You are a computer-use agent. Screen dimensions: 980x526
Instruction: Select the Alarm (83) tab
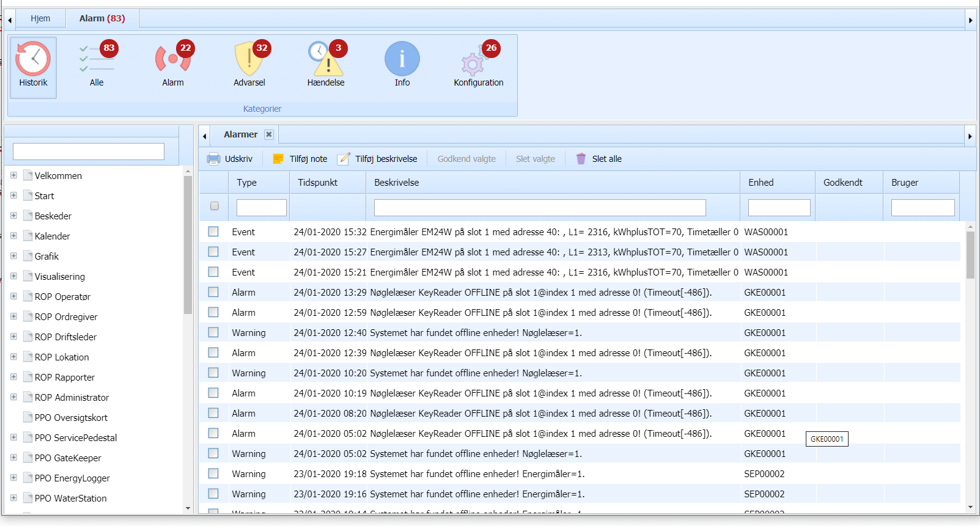coord(102,18)
